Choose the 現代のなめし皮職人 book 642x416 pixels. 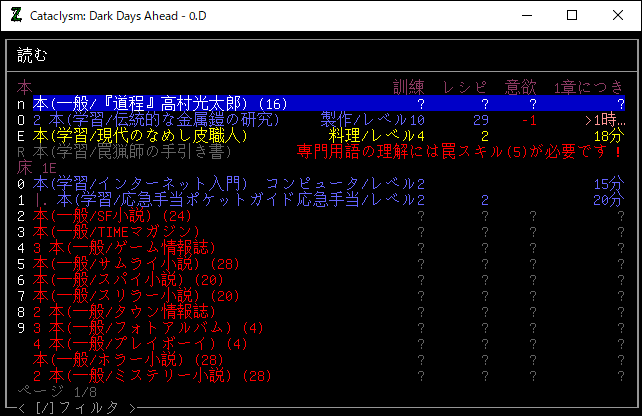140,135
